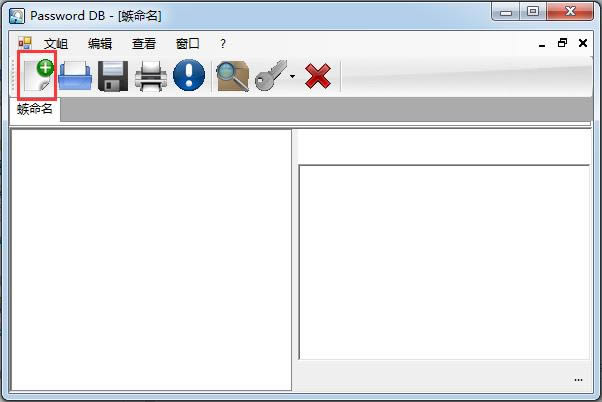Save using the floppy disk icon
The width and height of the screenshot is (602, 402).
coord(113,76)
